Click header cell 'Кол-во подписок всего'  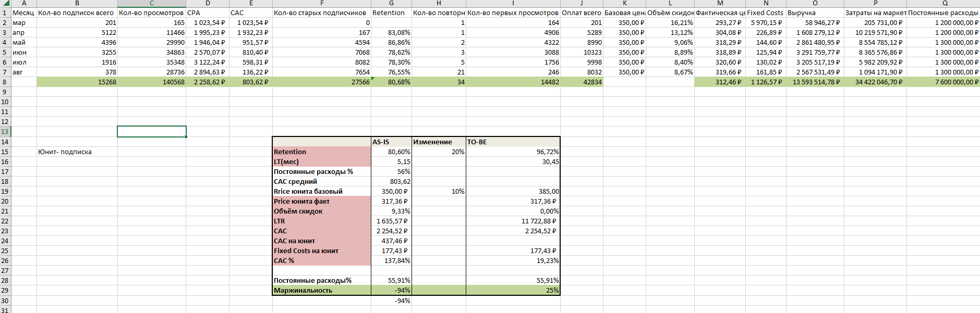(x=77, y=12)
